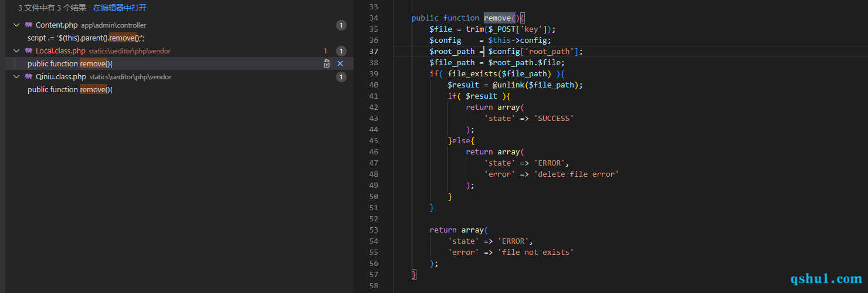Click the '3 文件中有 3 个结果' summary text
Viewport: 868px width, 293px height.
pos(52,8)
